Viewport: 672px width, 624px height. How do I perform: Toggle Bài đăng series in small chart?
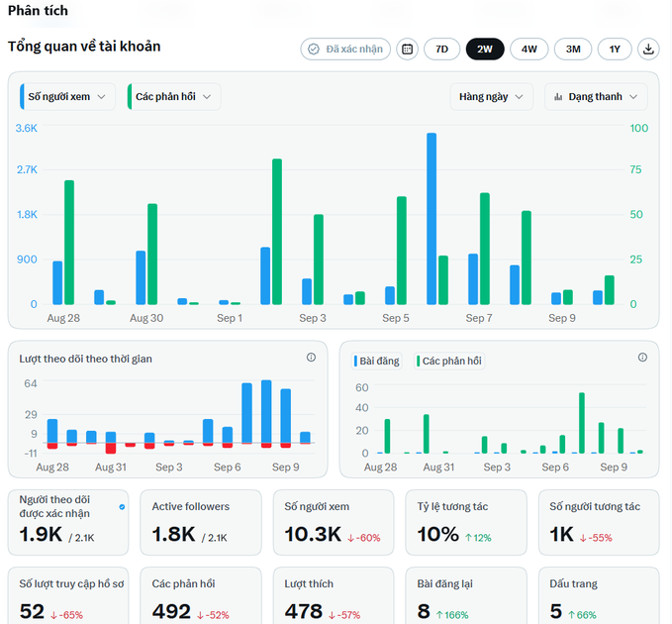click(377, 362)
